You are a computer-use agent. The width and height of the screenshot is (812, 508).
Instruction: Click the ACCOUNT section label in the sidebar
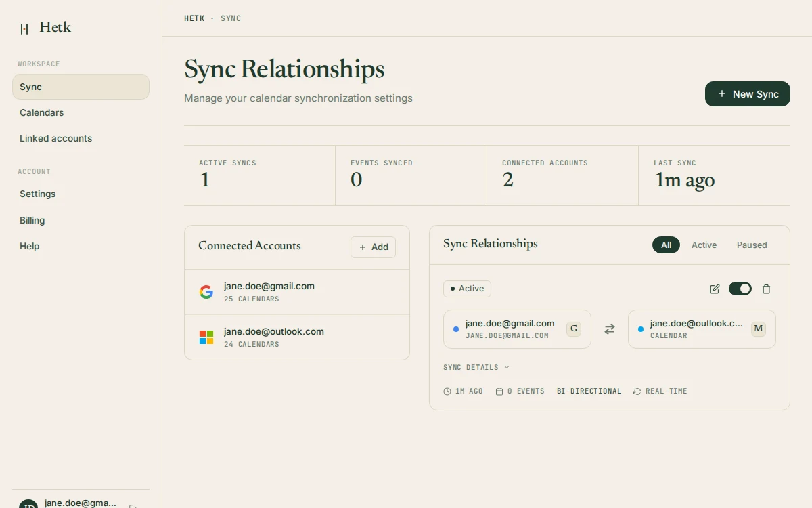point(34,171)
